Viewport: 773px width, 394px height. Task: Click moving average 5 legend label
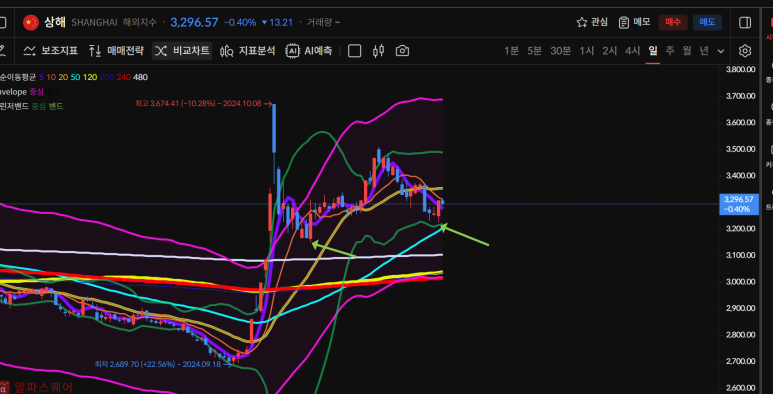(x=41, y=77)
